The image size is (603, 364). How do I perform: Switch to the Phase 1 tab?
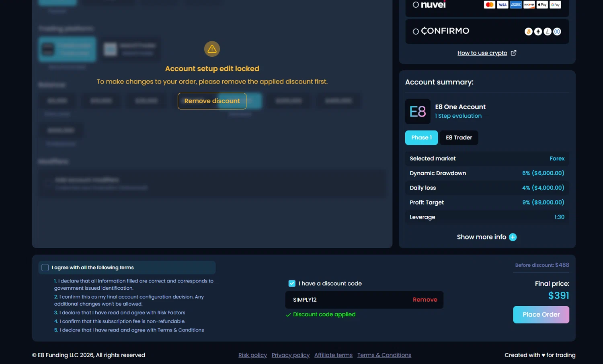(421, 138)
